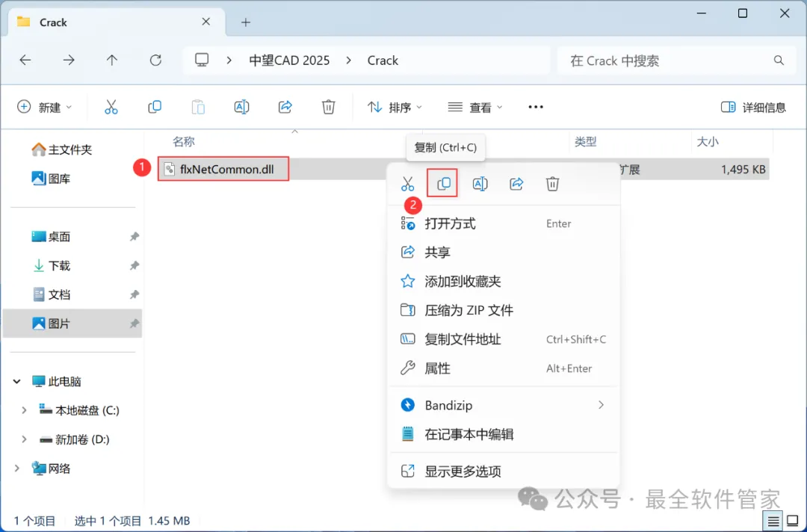Select 本地磁盘 (C:) in sidebar
The width and height of the screenshot is (807, 532).
click(79, 410)
